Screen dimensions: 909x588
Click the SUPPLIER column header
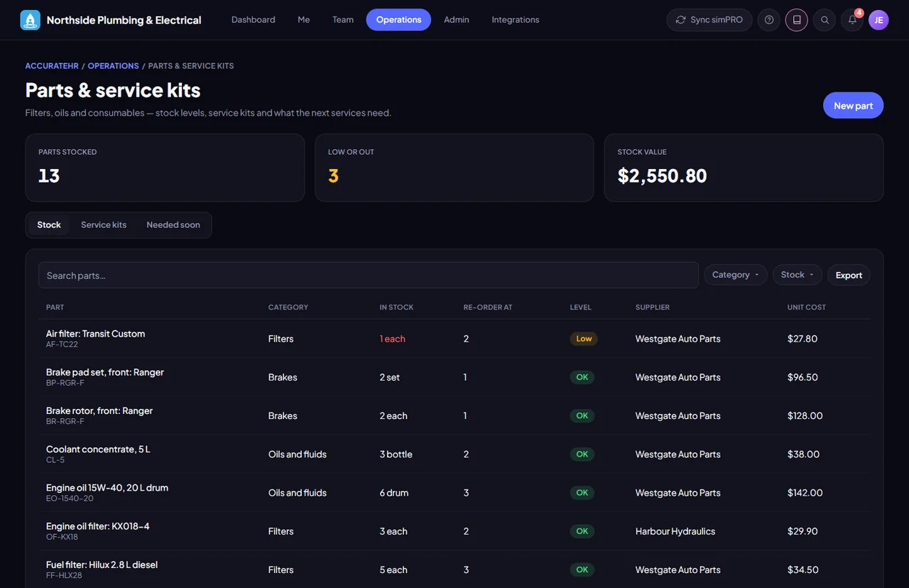click(x=653, y=307)
